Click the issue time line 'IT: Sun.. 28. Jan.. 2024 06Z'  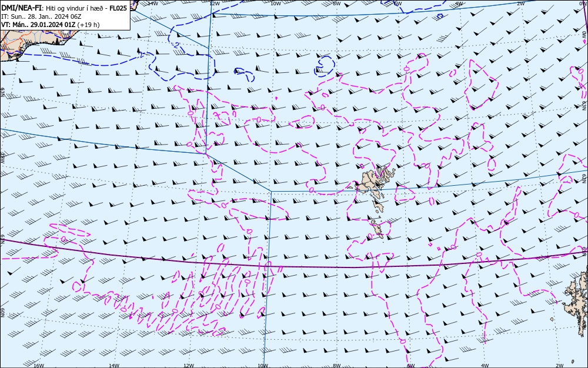(x=41, y=16)
